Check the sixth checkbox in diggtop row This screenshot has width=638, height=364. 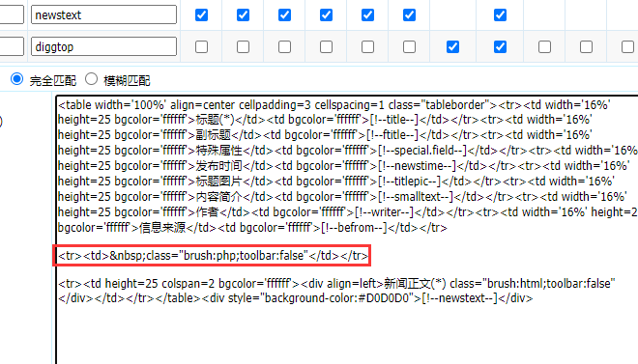click(409, 46)
